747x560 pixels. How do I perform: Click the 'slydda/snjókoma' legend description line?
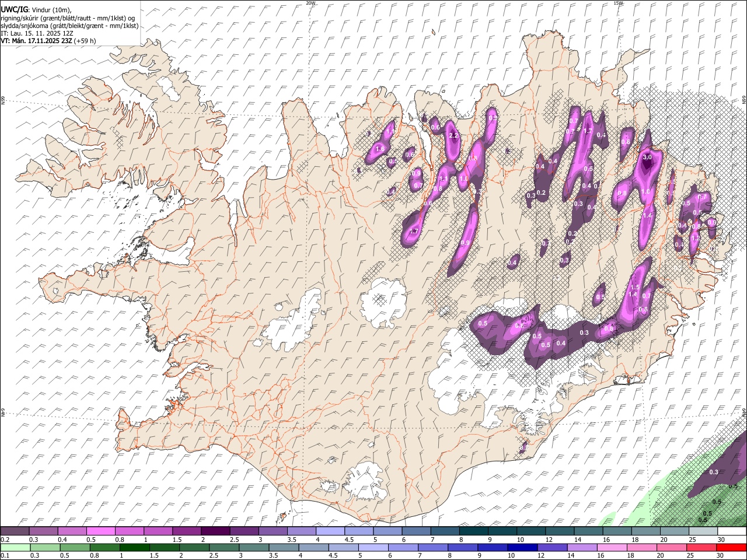[x=69, y=26]
